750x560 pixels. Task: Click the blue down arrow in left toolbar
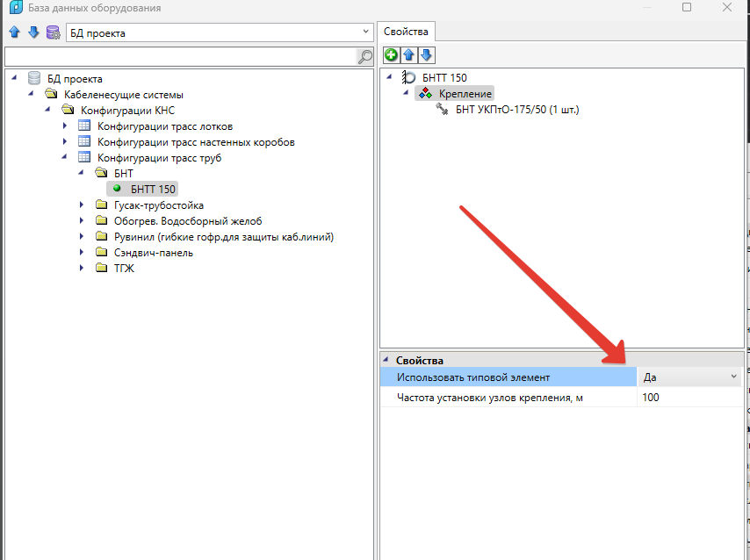[33, 32]
